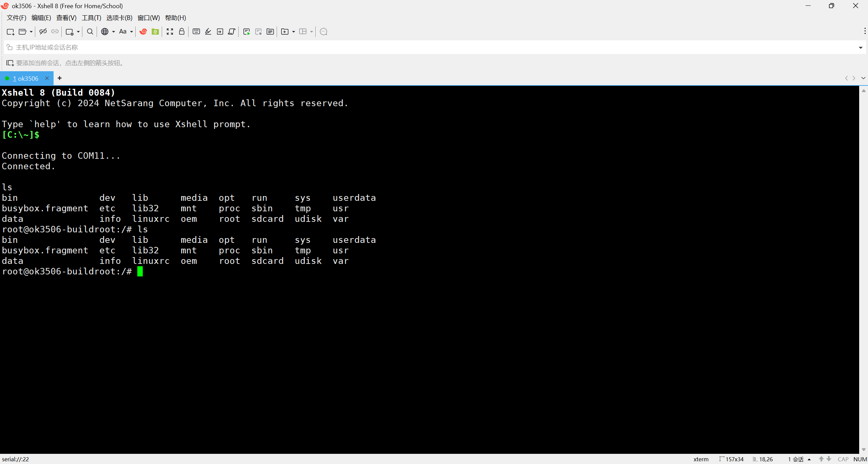Click the layout arrangement icon
Image resolution: width=868 pixels, height=464 pixels.
303,32
